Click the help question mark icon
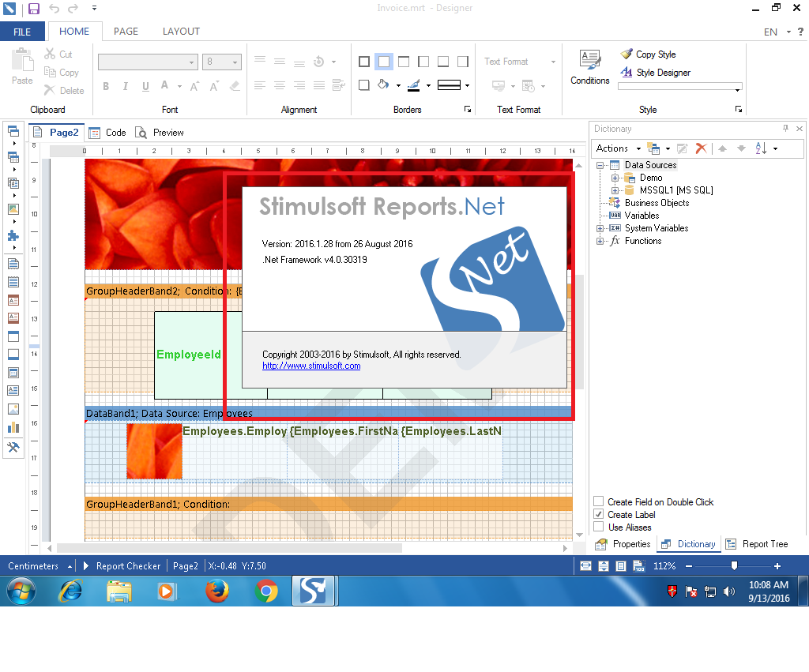 click(801, 32)
